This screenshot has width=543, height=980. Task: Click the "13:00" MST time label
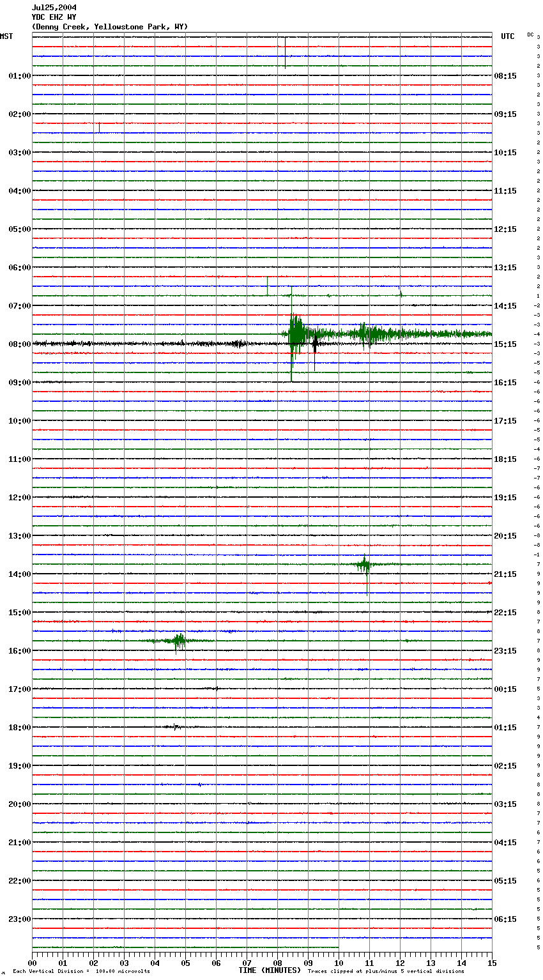coord(20,536)
